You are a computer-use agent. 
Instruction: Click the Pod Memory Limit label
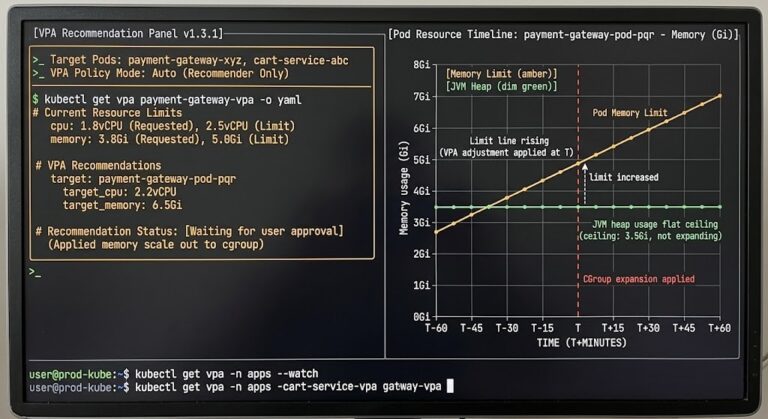(x=630, y=113)
